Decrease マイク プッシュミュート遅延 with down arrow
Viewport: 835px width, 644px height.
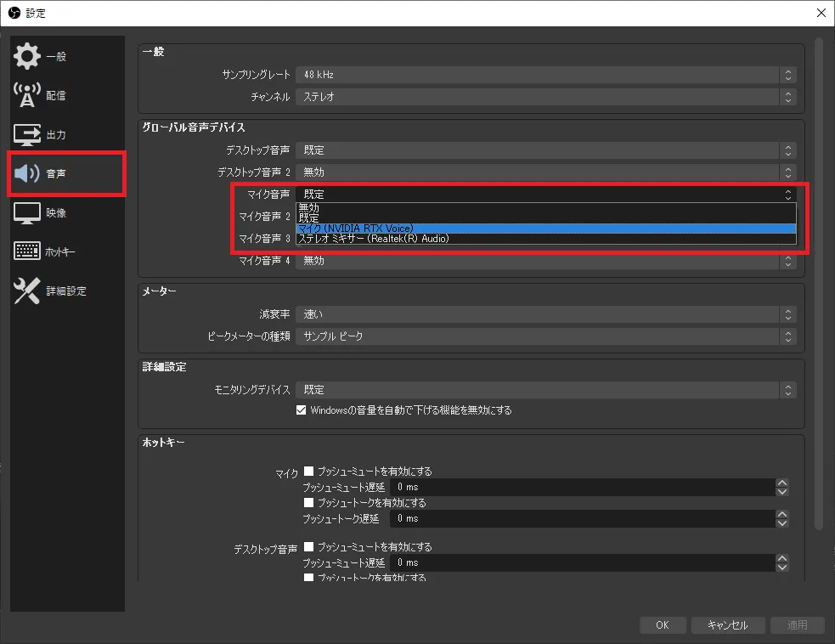[781, 492]
